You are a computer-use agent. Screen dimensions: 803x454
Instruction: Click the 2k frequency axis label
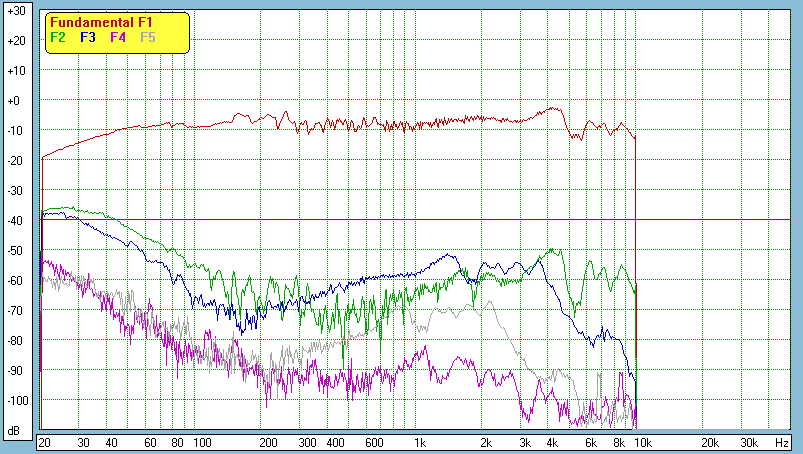pyautogui.click(x=486, y=442)
